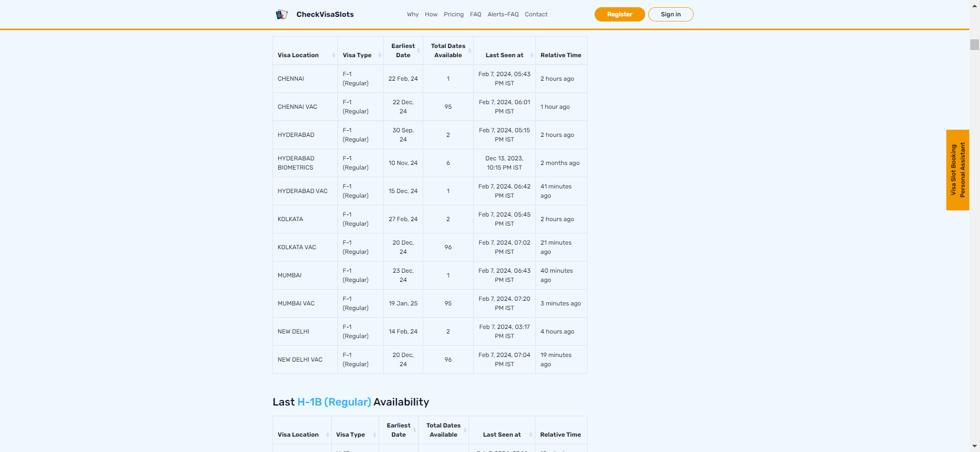Click total dates 6 in HYDERABAD BIOMETRICS row
The width and height of the screenshot is (980, 452).
(448, 163)
